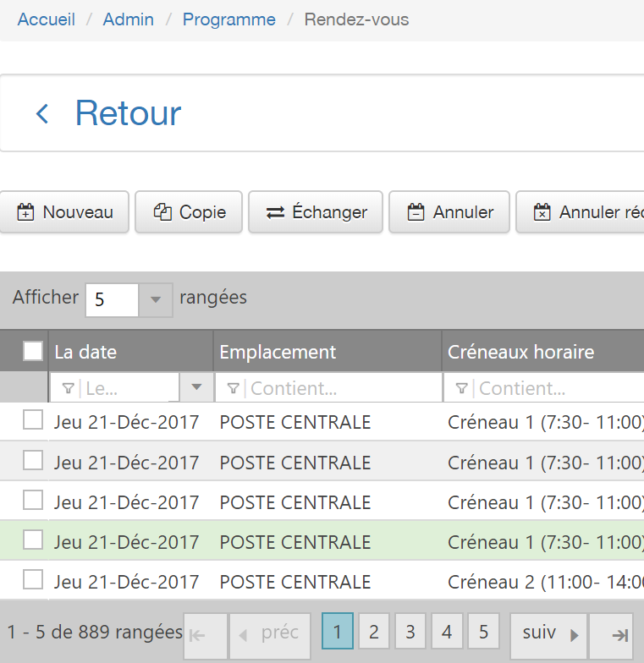Toggle the select-all checkbox in the header
The height and width of the screenshot is (663, 644).
[33, 352]
